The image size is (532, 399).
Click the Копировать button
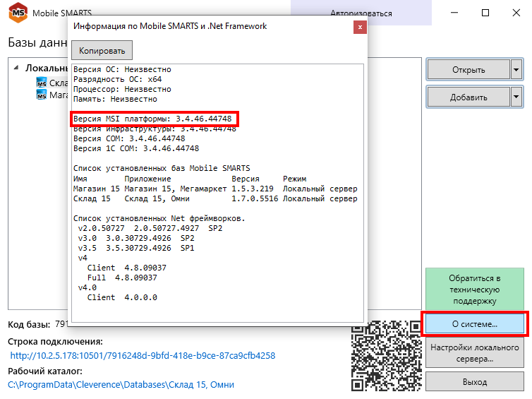pyautogui.click(x=102, y=51)
